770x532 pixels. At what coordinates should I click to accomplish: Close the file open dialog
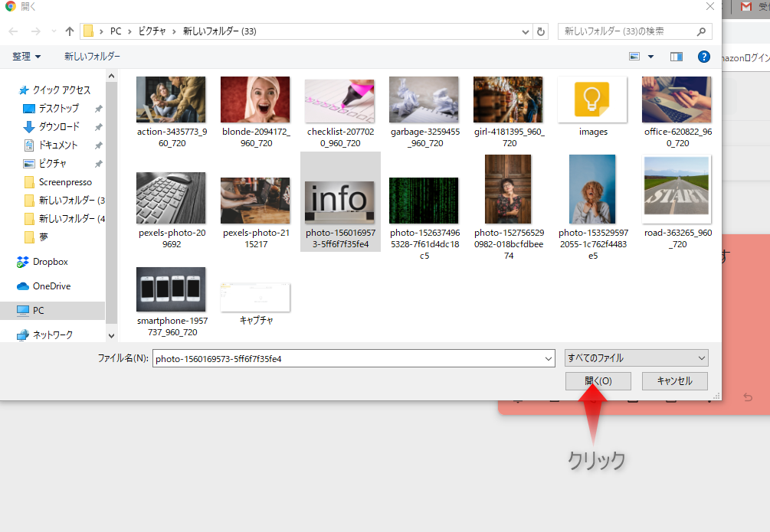[710, 6]
